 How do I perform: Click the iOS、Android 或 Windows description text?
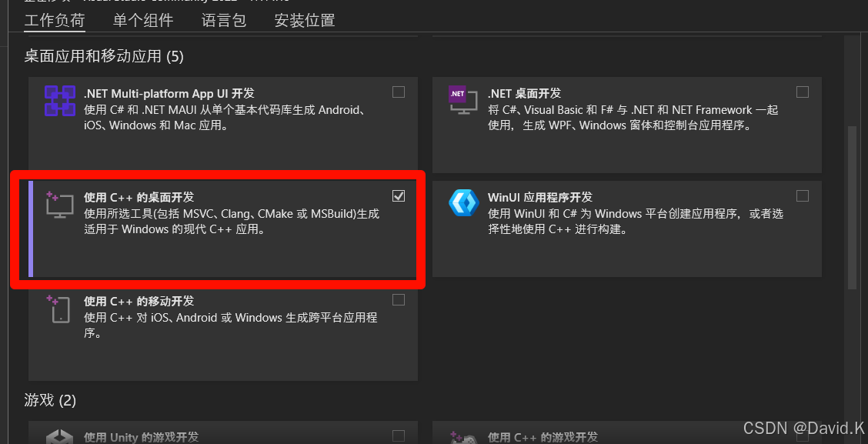point(230,325)
